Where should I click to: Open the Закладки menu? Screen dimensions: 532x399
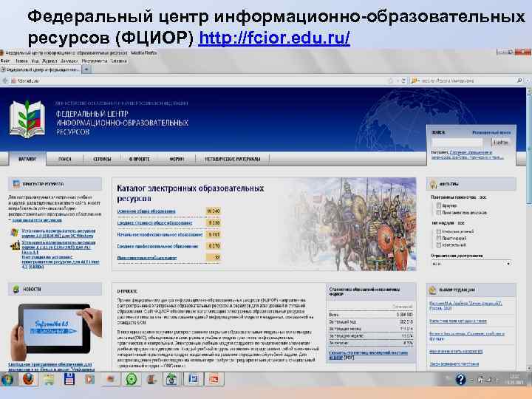[69, 61]
